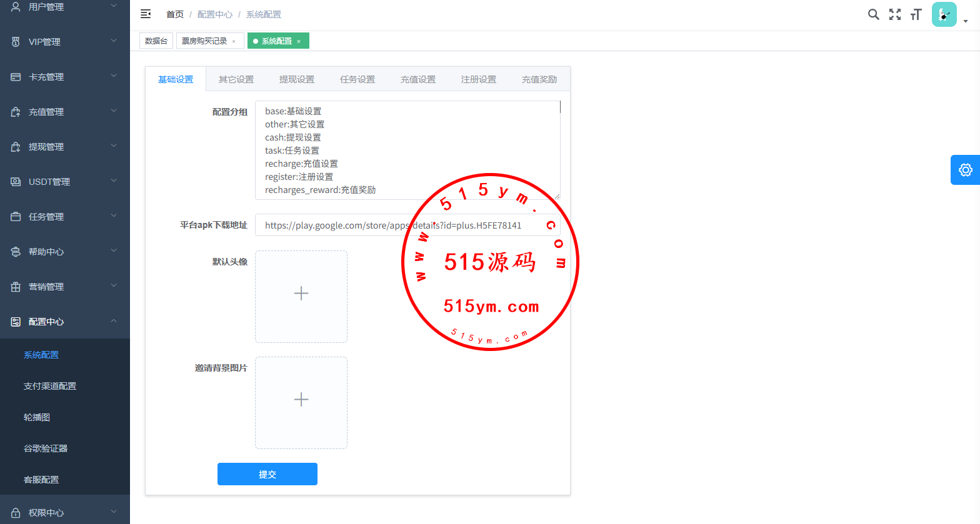Close the 票房购买记录 tab

tap(234, 41)
